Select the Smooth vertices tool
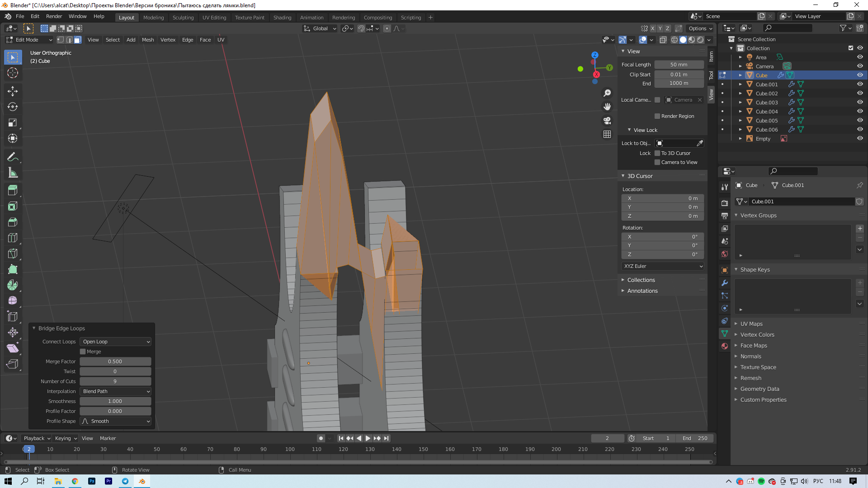Image resolution: width=868 pixels, height=488 pixels. click(x=13, y=300)
